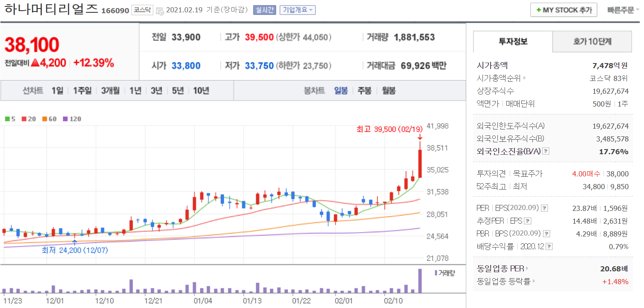Click the current price 38,100
The width and height of the screenshot is (644, 308).
coord(32,44)
